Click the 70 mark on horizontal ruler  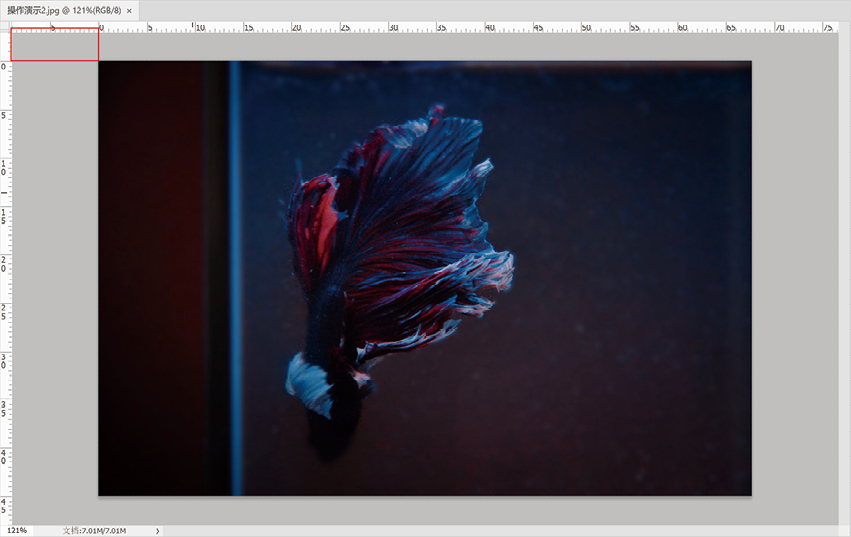tap(779, 27)
